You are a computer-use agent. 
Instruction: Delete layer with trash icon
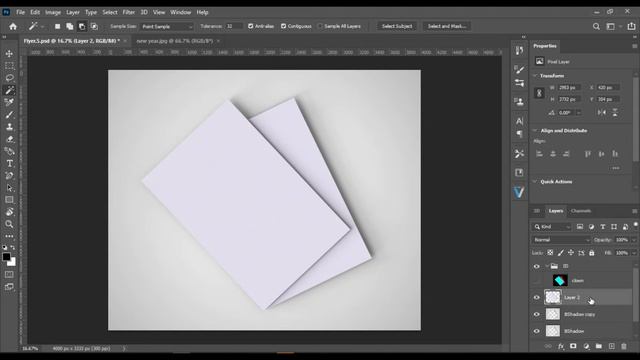624,346
